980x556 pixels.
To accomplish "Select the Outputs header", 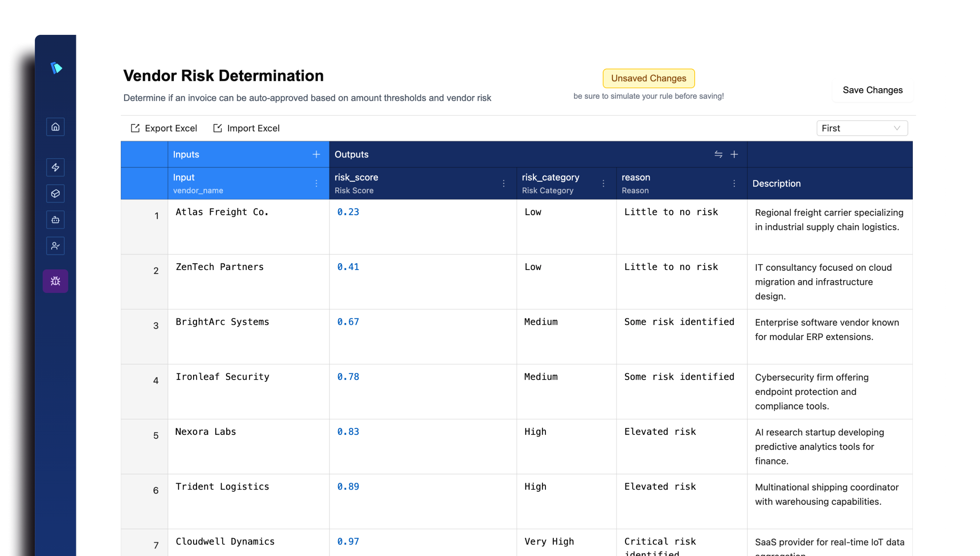I will 538,154.
